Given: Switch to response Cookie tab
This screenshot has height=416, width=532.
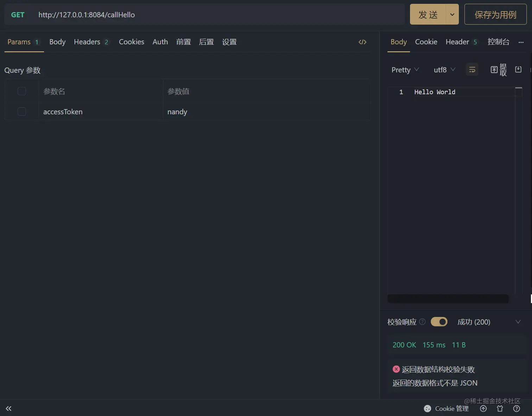Looking at the screenshot, I should click(426, 42).
